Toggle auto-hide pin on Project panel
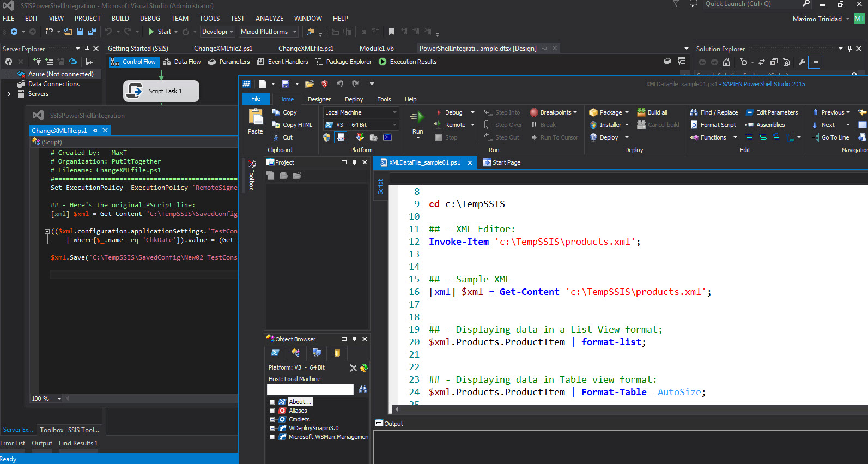 354,162
